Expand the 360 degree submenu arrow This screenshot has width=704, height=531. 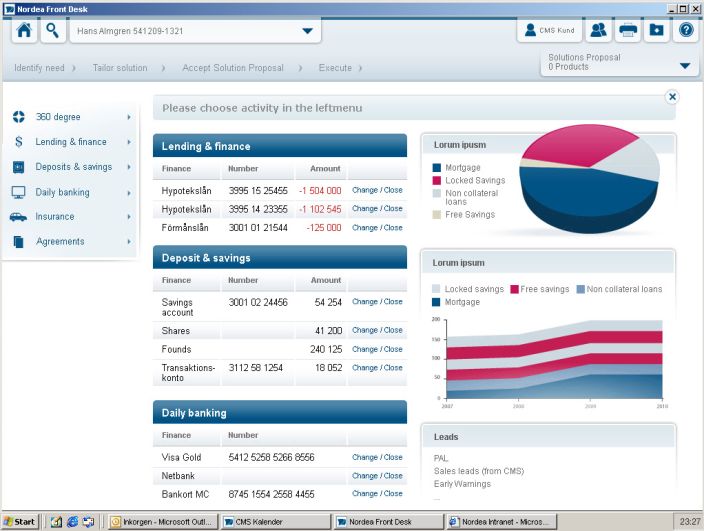129,117
